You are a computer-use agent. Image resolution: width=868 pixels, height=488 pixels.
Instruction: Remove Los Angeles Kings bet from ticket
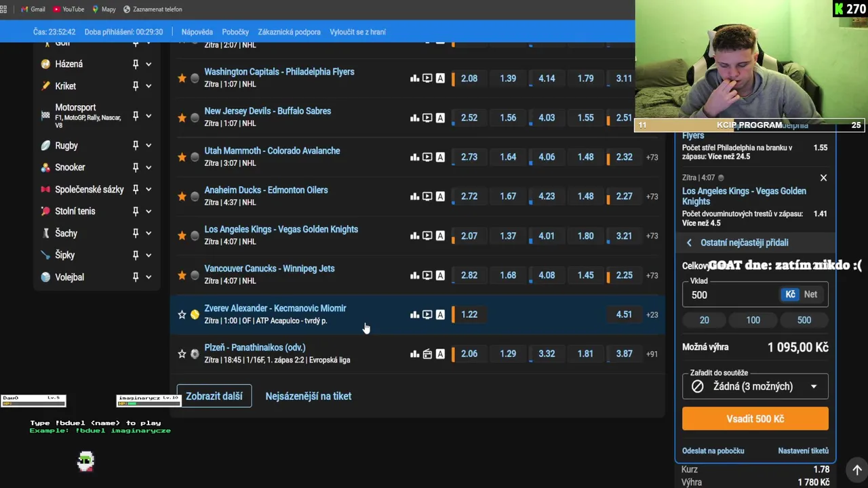[x=823, y=178]
